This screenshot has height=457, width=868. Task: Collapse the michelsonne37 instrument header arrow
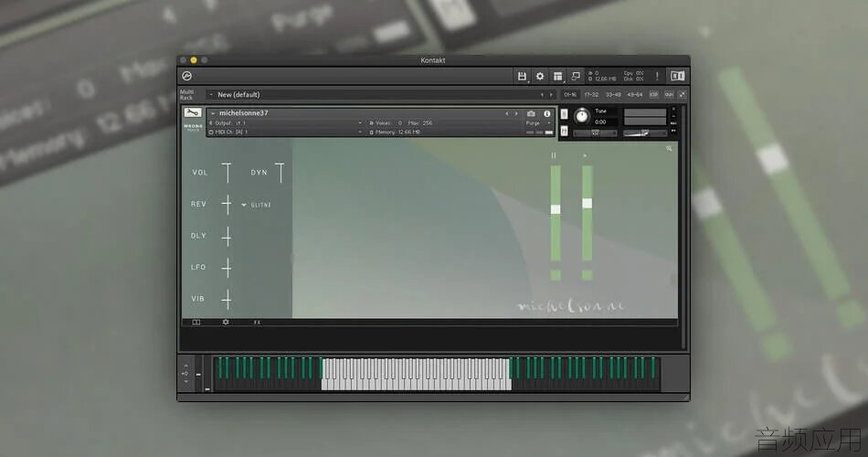pyautogui.click(x=213, y=113)
